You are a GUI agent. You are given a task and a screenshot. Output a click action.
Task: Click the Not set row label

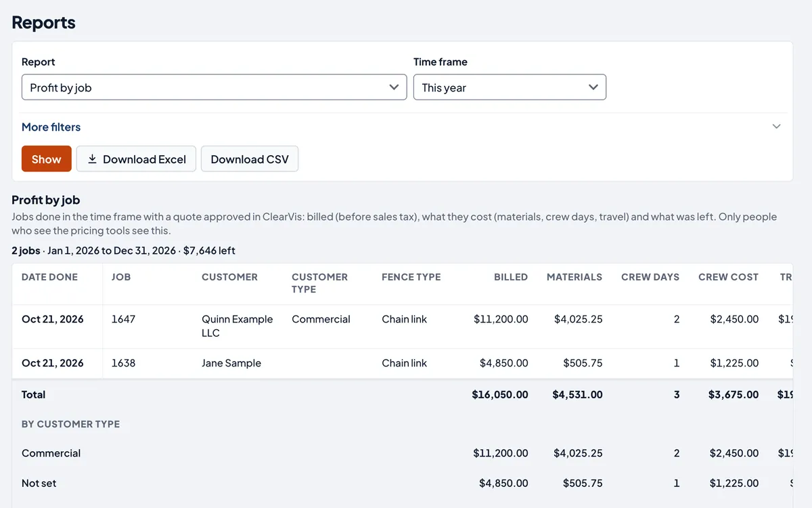pyautogui.click(x=39, y=483)
